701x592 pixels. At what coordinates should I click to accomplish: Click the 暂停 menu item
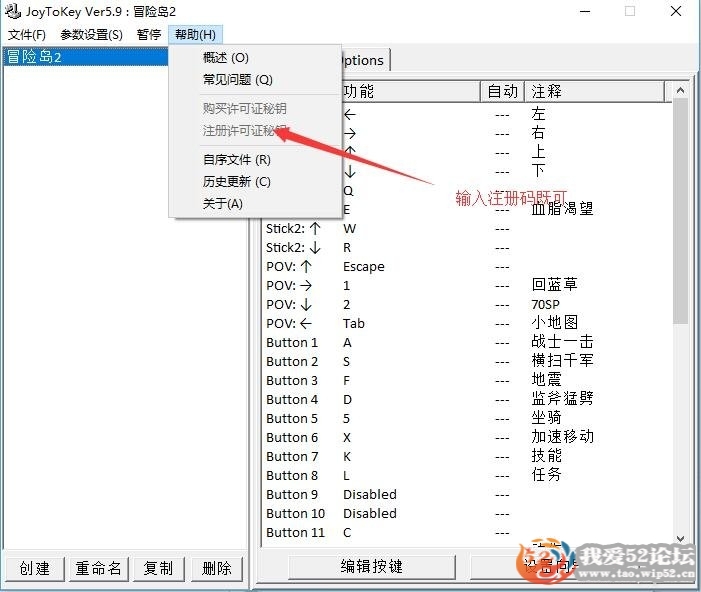149,34
